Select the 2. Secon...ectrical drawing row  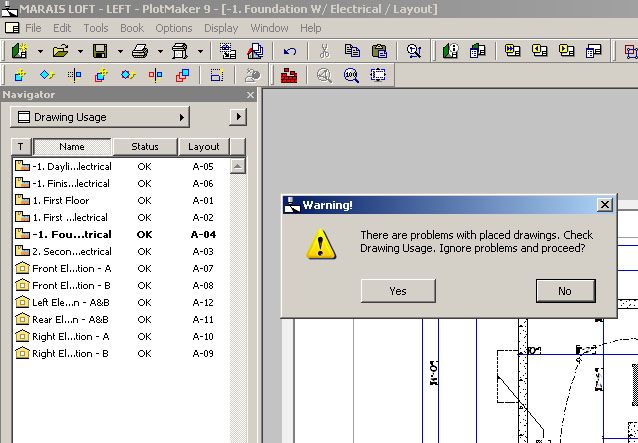[x=121, y=251]
